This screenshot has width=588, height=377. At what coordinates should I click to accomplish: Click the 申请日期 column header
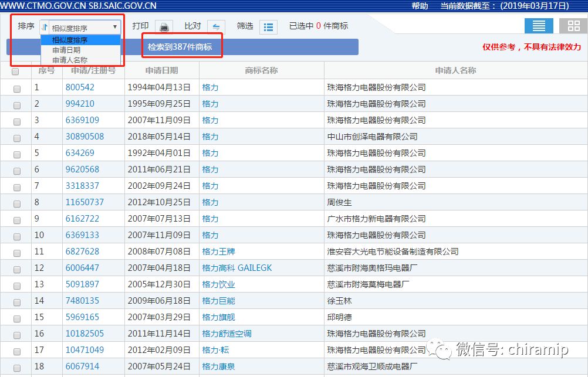(x=161, y=70)
